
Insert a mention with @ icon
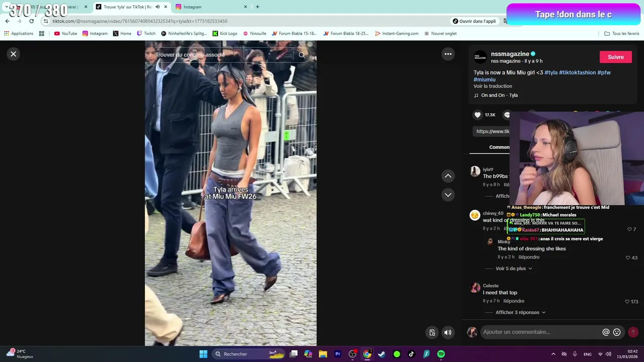click(606, 332)
